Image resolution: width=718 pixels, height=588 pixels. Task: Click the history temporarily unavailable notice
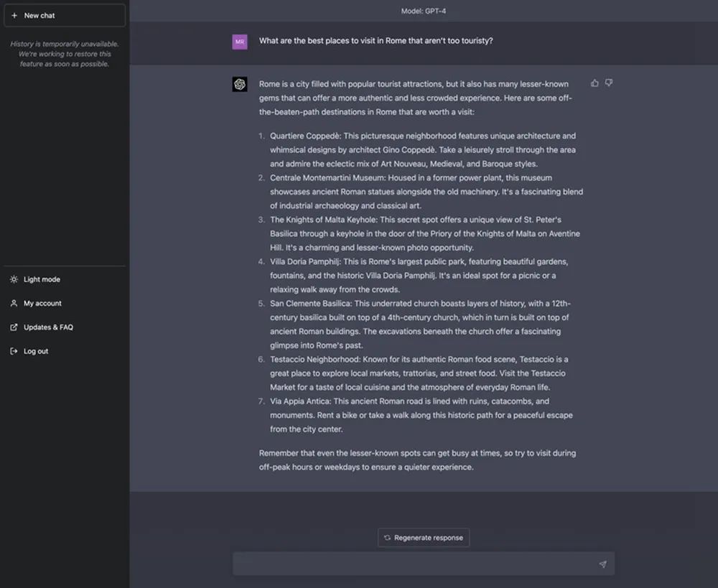[x=65, y=54]
